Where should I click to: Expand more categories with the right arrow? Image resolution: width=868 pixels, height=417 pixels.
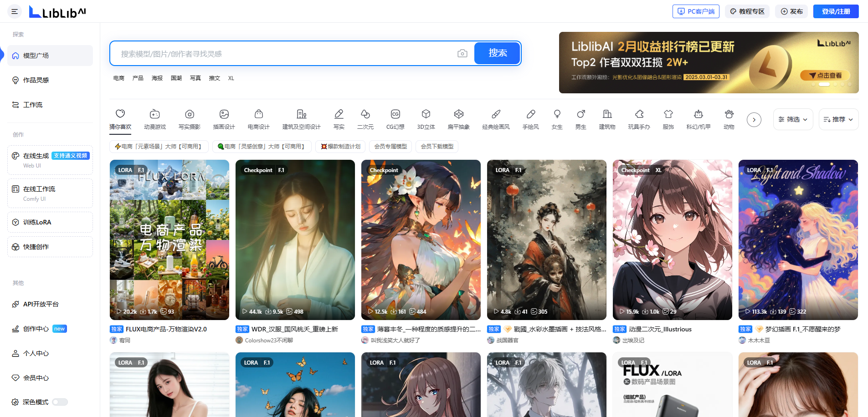[754, 120]
